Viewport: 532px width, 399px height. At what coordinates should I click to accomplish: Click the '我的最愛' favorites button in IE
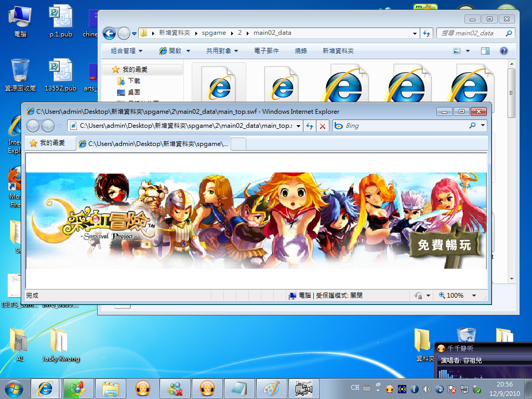point(47,143)
